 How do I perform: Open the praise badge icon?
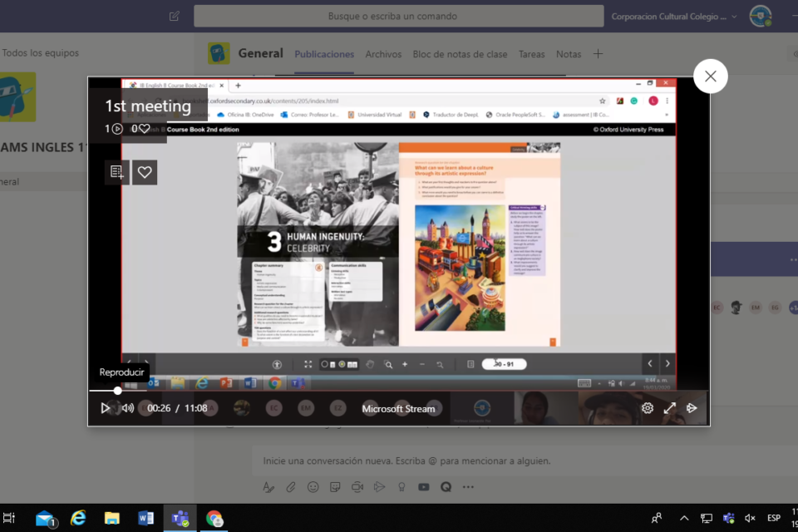(x=401, y=487)
